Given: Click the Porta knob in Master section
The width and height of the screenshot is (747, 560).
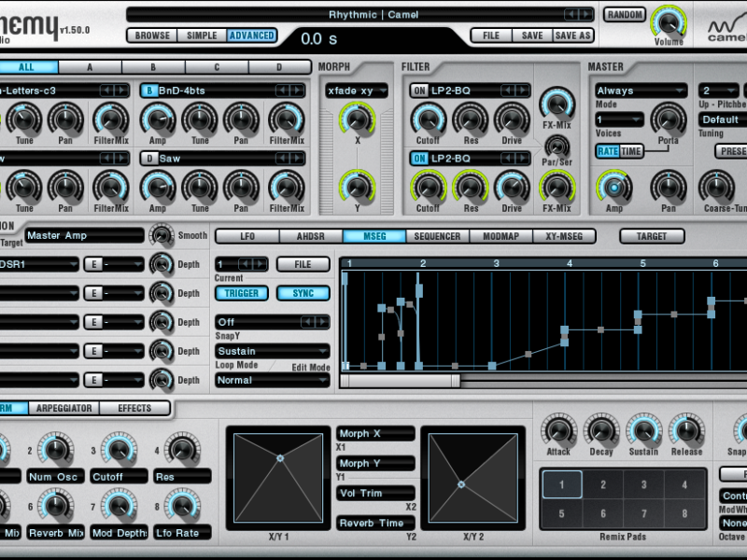Looking at the screenshot, I should 668,119.
